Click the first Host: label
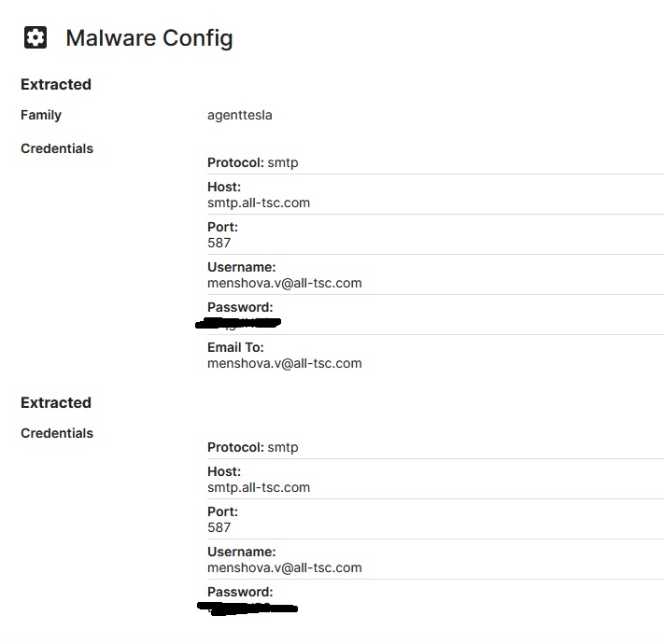 pos(224,187)
